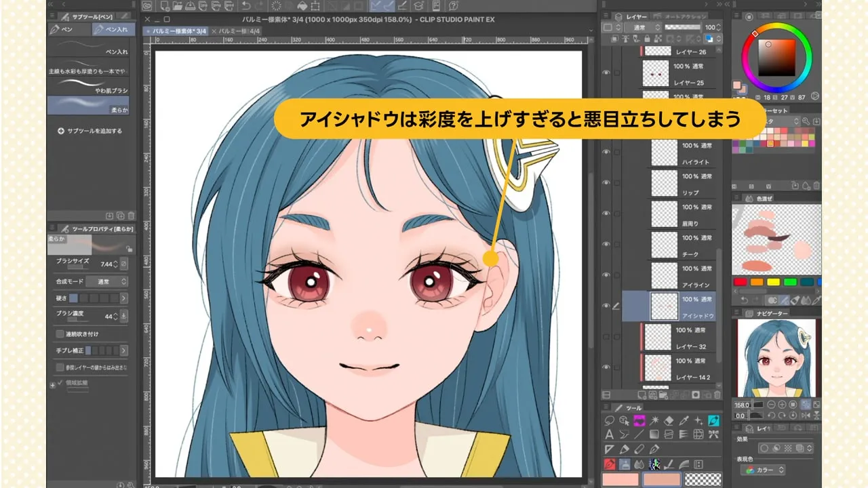Click the lock layer icon
Screen dimensions: 868x488
(647, 39)
